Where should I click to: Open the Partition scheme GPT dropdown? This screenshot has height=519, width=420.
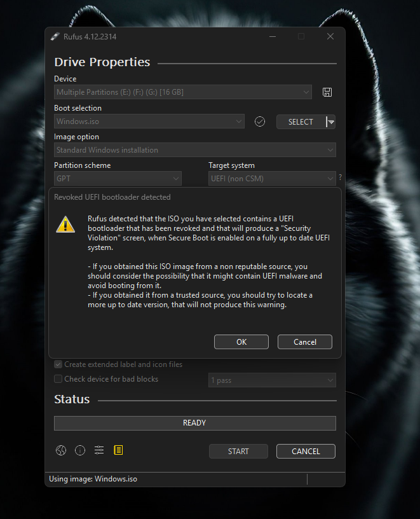pyautogui.click(x=118, y=178)
